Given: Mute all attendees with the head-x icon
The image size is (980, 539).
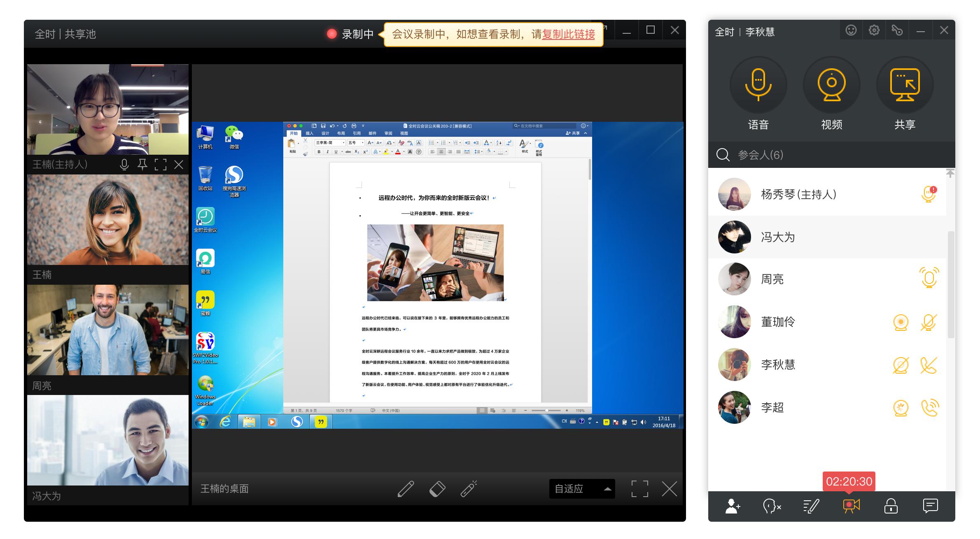Looking at the screenshot, I should pos(772,506).
